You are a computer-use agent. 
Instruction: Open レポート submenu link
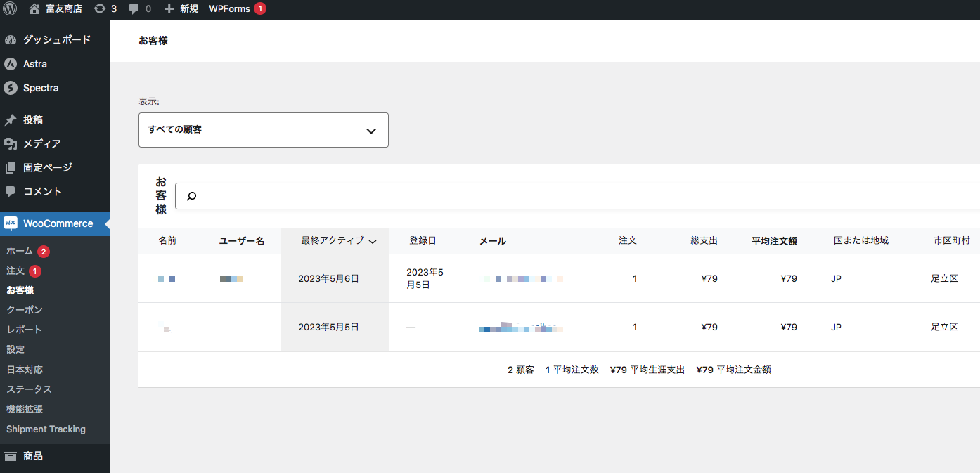point(25,330)
